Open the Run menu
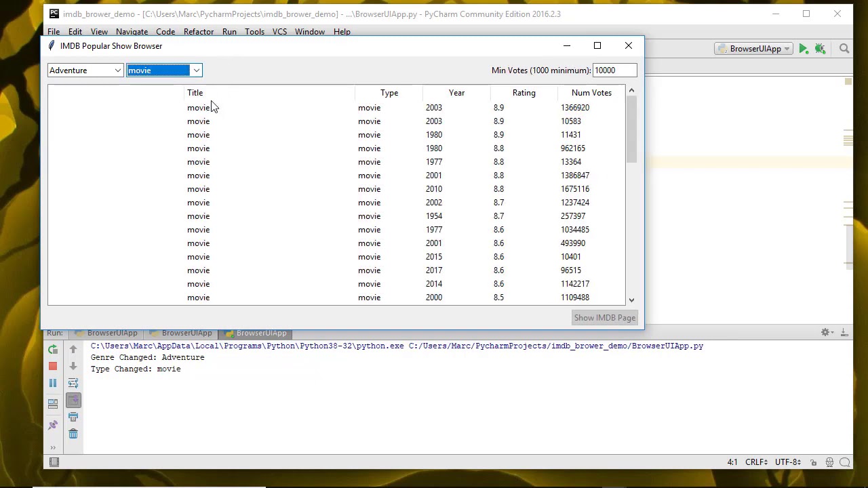The height and width of the screenshot is (488, 868). (229, 32)
